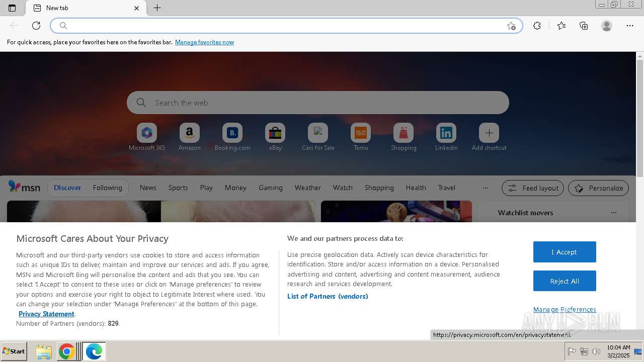Select the Discover feed tab
The image size is (644, 362).
pyautogui.click(x=67, y=188)
